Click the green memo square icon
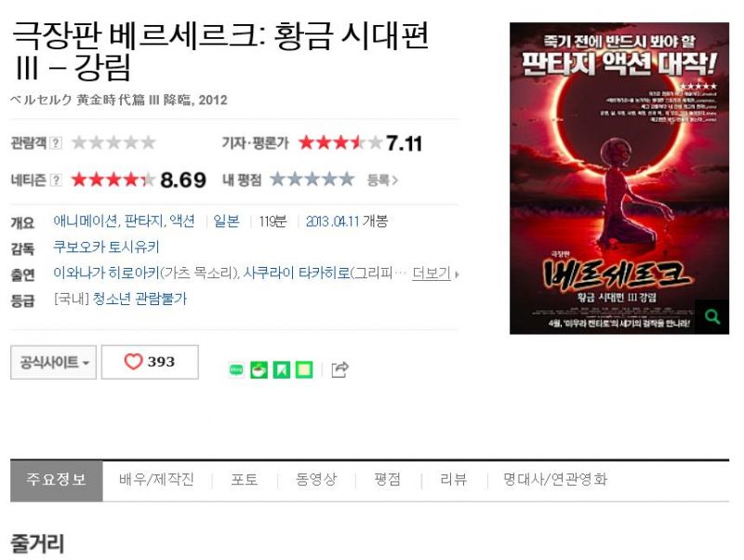This screenshot has height=560, width=744. 304,369
